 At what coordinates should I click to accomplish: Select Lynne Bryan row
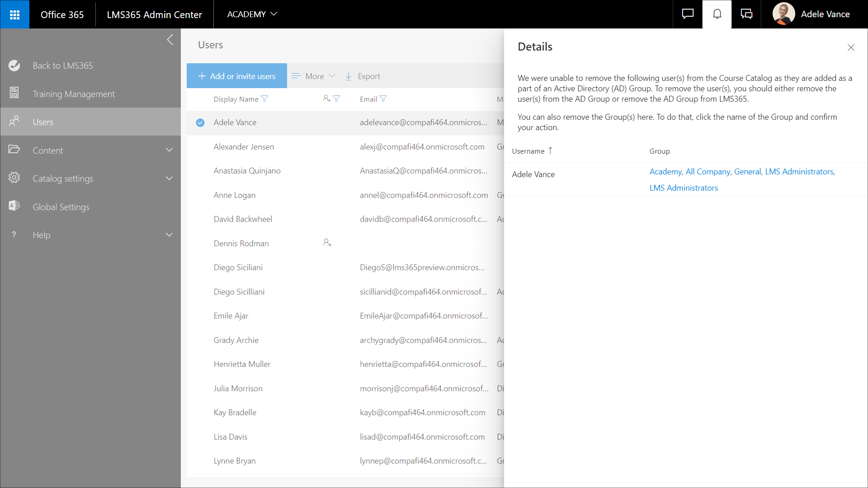point(345,461)
